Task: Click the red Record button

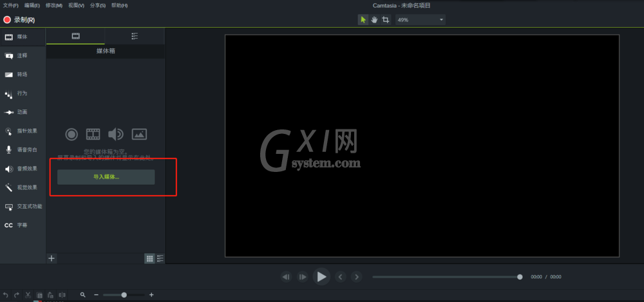Action: click(7, 20)
